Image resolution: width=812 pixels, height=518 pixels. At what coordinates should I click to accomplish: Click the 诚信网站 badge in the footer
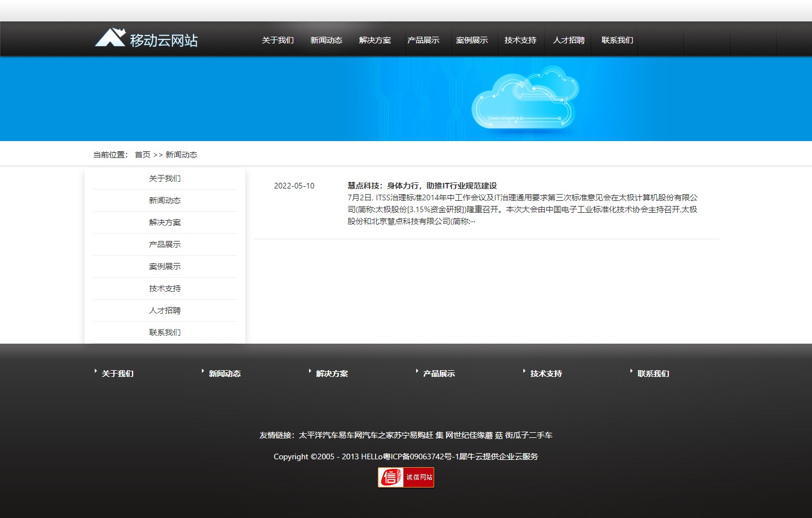(x=405, y=477)
